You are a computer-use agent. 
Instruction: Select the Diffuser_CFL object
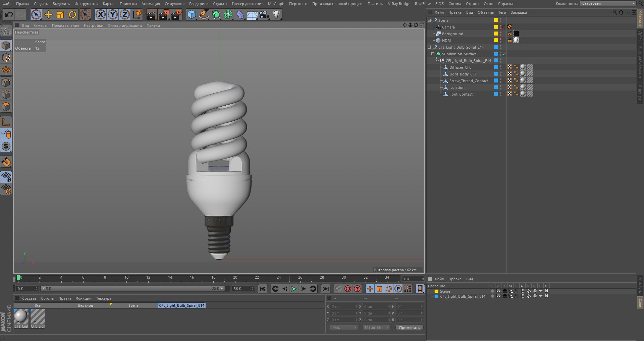coord(460,67)
